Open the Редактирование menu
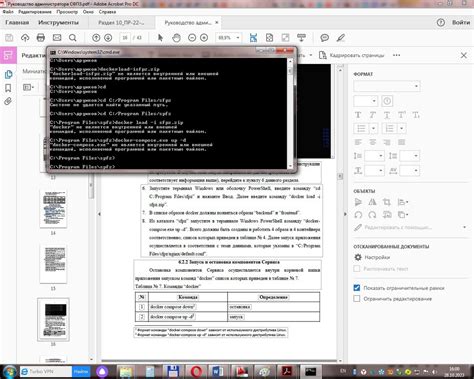 tap(35, 12)
